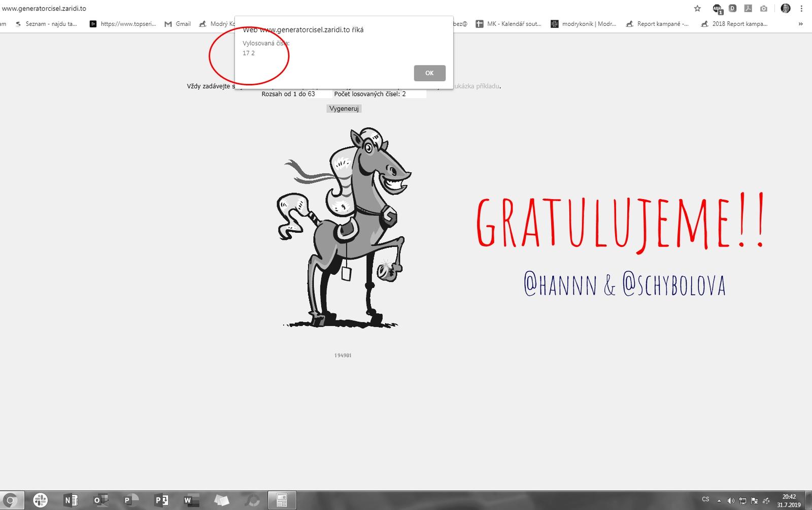Viewport: 812px width, 510px height.
Task: Open OneNote from the taskbar
Action: [x=71, y=500]
